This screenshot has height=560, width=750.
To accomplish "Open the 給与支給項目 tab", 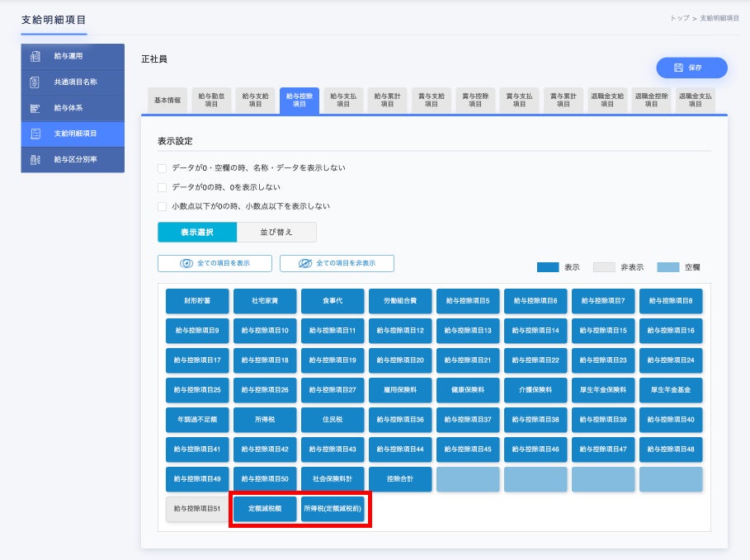I will click(256, 100).
